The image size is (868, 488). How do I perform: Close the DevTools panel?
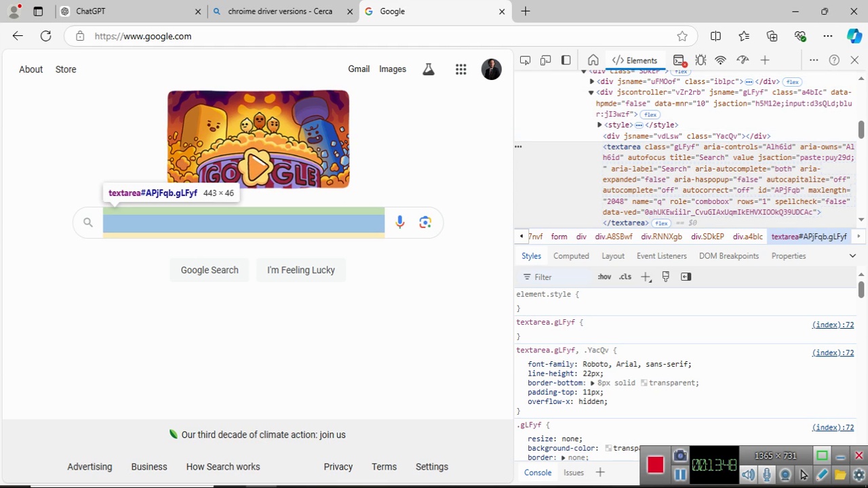tap(854, 60)
